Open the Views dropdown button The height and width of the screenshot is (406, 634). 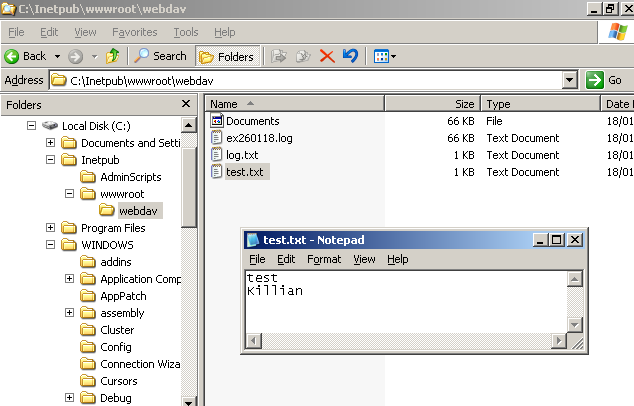pos(385,56)
